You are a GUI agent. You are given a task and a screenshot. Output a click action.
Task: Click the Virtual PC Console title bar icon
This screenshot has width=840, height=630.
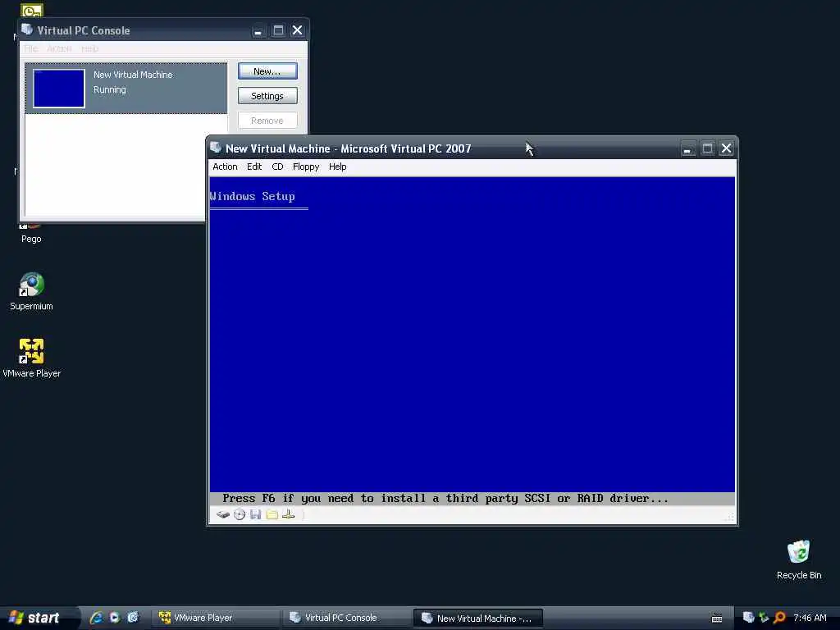click(27, 30)
